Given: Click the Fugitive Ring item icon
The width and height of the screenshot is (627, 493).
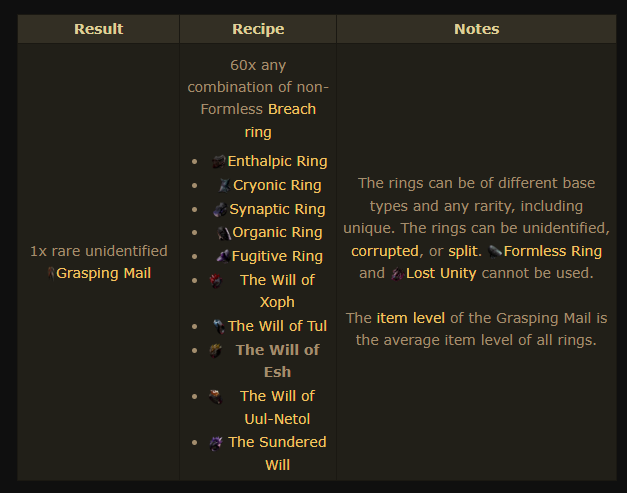Looking at the screenshot, I should coord(222,257).
